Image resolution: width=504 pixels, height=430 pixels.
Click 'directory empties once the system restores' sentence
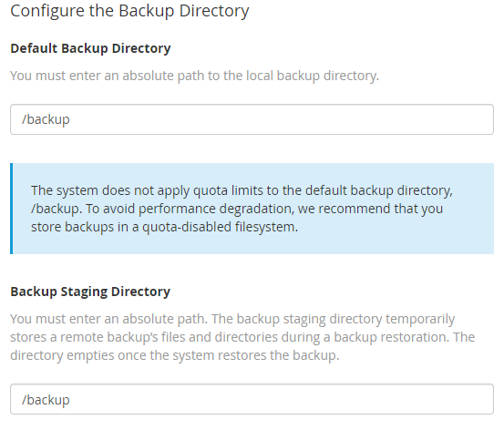[x=175, y=355]
